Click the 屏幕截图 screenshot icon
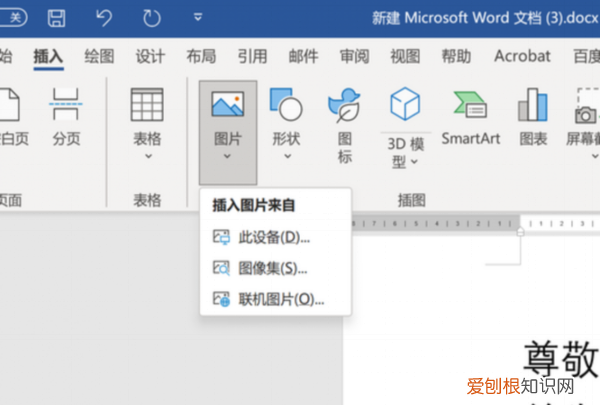This screenshot has height=405, width=600. pos(587,106)
